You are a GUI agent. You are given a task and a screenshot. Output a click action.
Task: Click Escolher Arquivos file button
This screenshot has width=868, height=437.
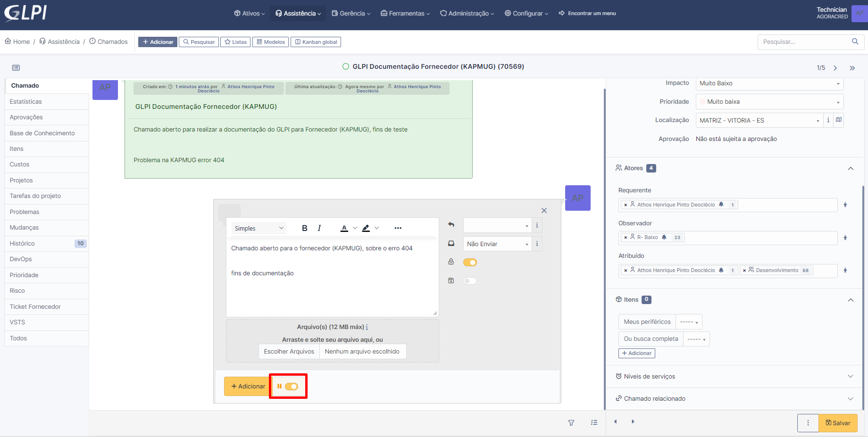[289, 352]
